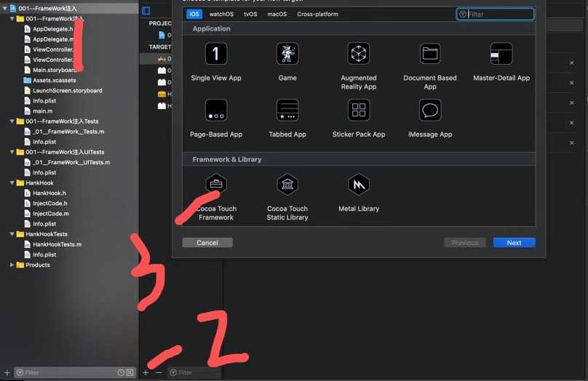Screen dimensions: 588x381
Task: Choose the iMessage App template
Action: click(430, 119)
